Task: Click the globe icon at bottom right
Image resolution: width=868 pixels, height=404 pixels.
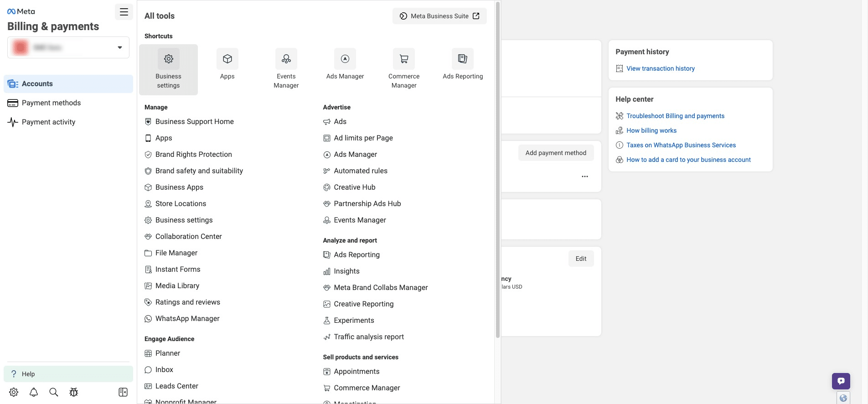Action: [843, 398]
